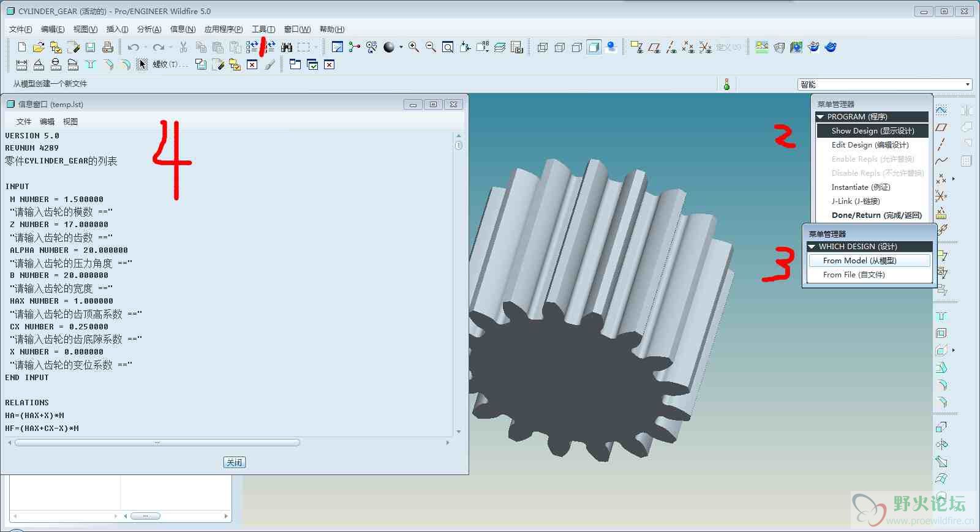Click the blue teapot render icon

point(831,47)
